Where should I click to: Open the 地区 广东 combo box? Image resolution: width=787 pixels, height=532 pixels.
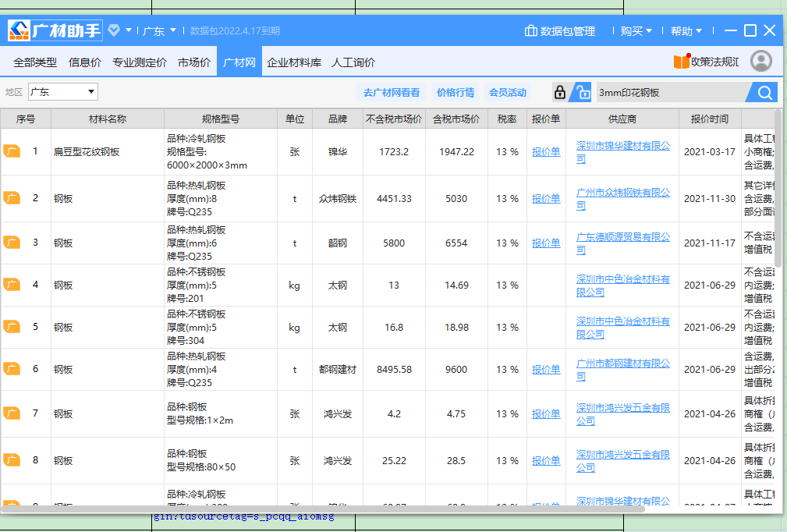tap(62, 92)
